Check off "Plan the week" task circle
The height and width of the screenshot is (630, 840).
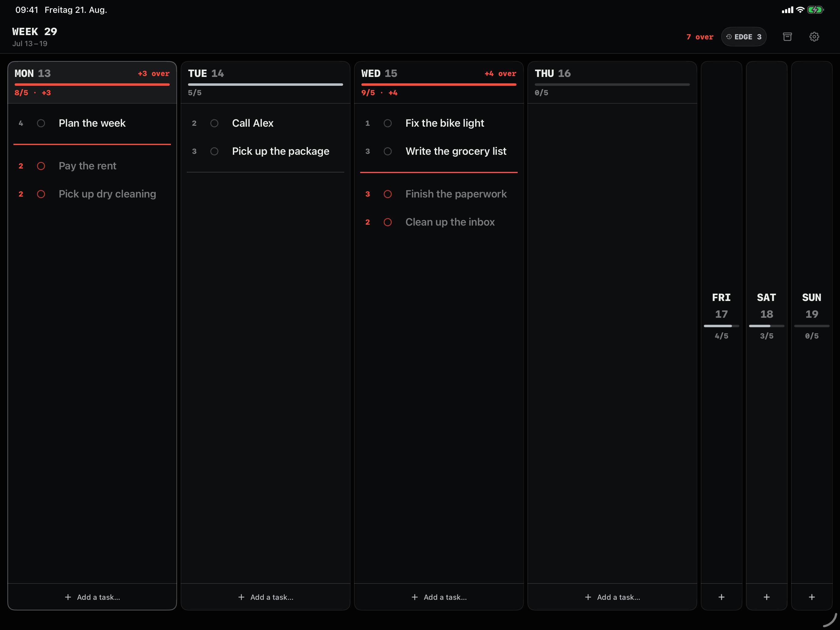(x=41, y=123)
